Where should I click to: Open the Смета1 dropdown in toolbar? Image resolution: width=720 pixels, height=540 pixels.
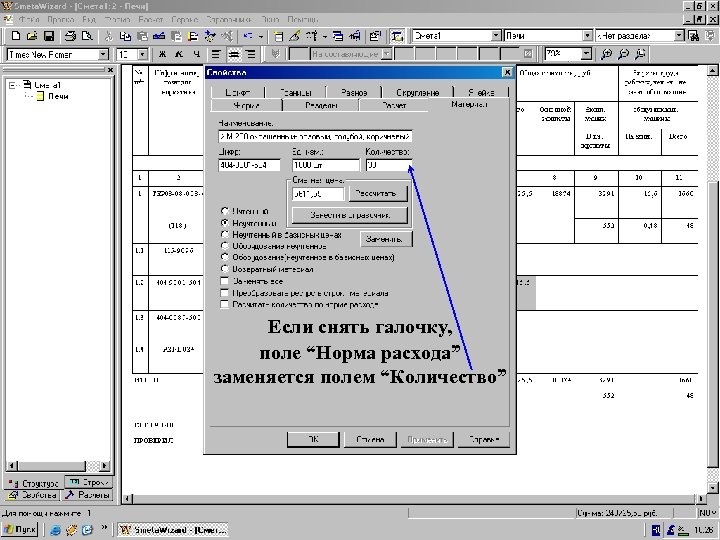click(x=496, y=36)
